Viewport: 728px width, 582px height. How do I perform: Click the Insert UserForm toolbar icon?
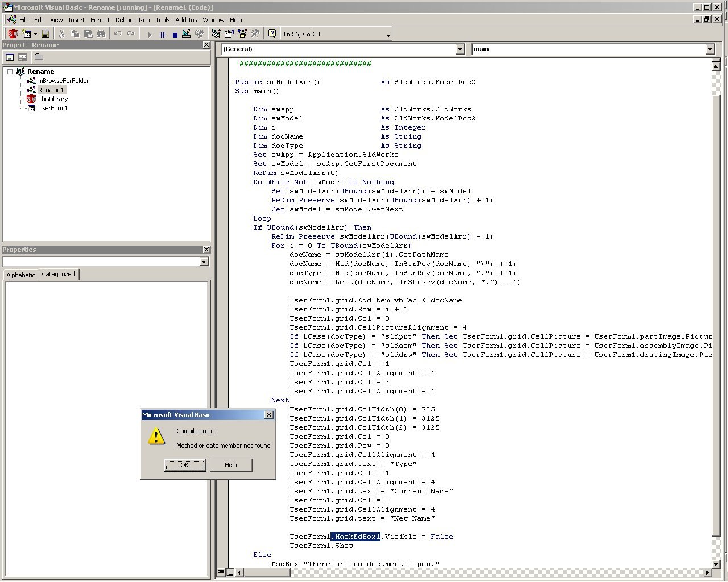point(26,34)
